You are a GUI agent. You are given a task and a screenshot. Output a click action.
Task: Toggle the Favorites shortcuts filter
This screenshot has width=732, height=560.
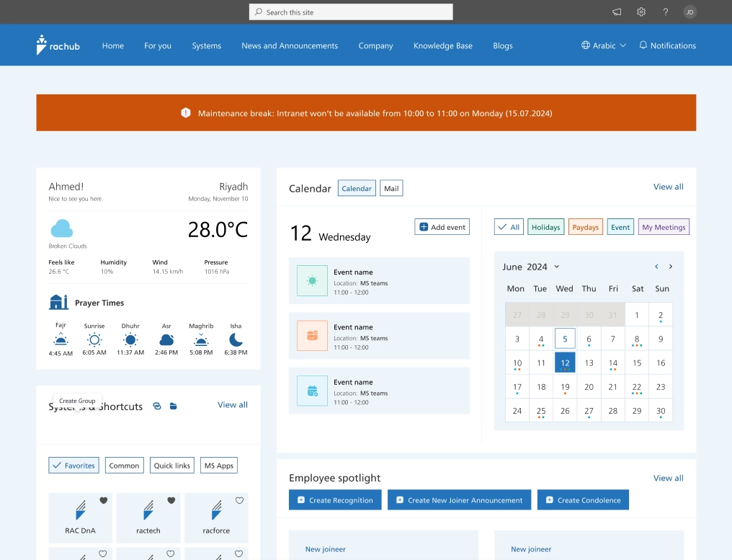(73, 465)
